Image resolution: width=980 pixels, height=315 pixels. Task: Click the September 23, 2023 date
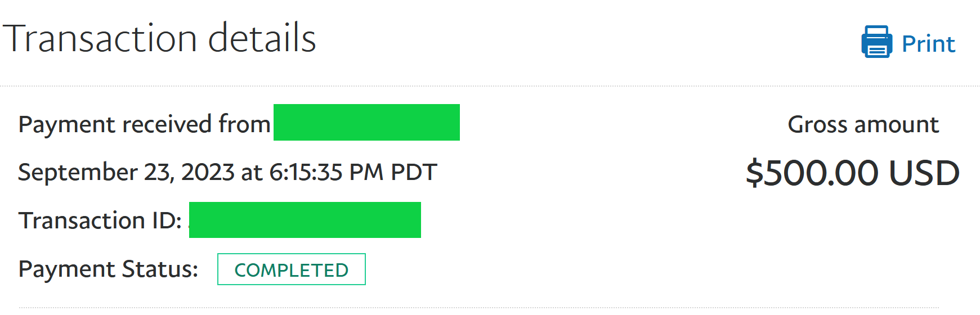click(x=126, y=172)
